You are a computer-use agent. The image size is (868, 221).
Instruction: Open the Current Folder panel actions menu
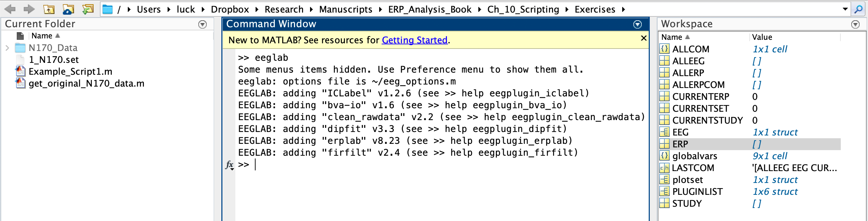click(203, 24)
